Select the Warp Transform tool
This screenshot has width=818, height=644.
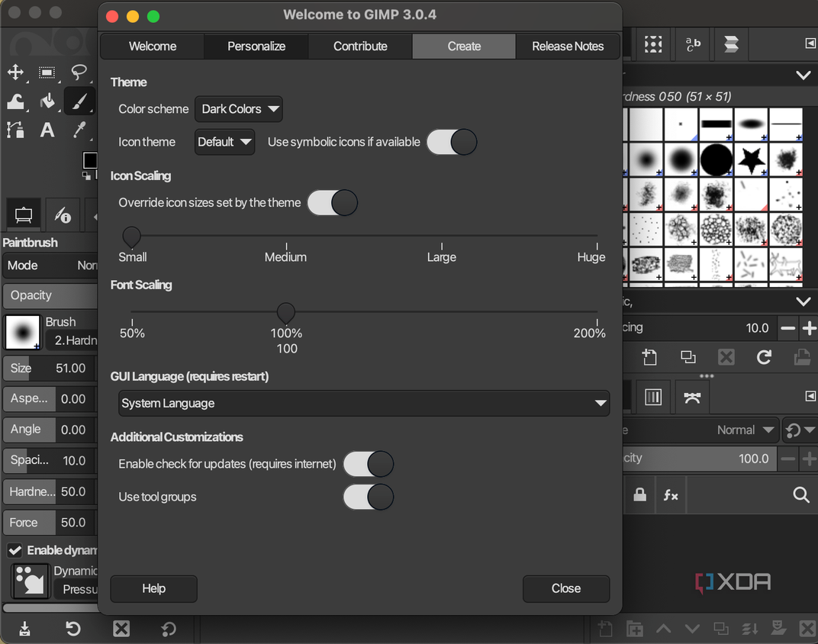(15, 101)
